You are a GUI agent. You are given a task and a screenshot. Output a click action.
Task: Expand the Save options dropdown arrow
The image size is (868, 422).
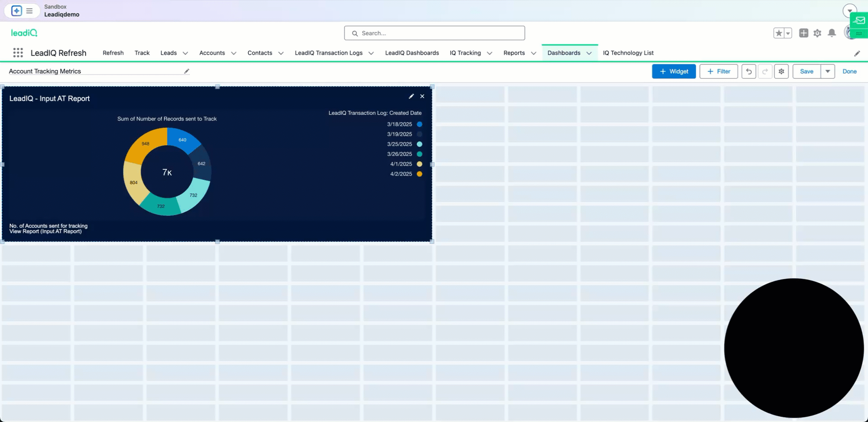828,71
